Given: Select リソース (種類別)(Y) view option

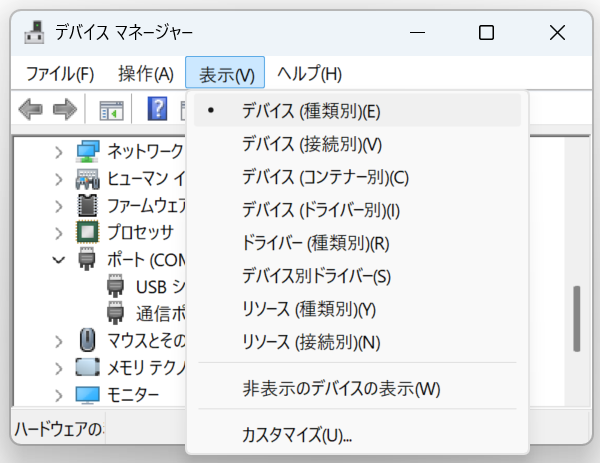Looking at the screenshot, I should pos(357,309).
